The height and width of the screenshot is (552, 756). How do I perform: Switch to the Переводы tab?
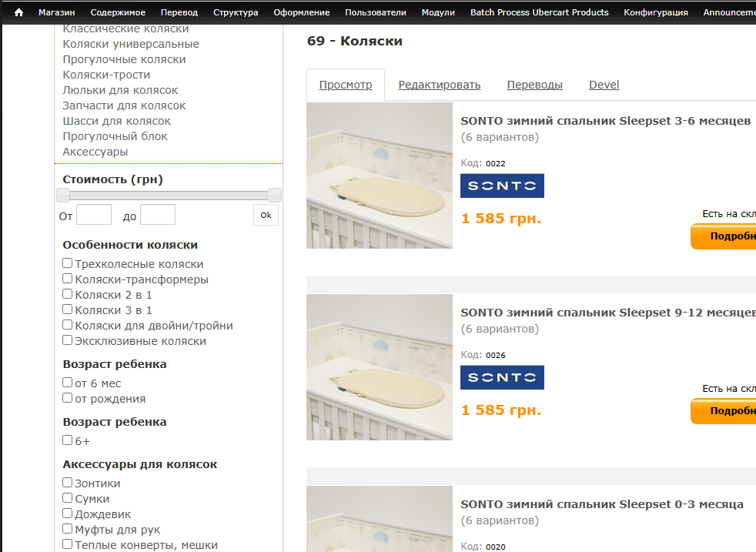[535, 85]
